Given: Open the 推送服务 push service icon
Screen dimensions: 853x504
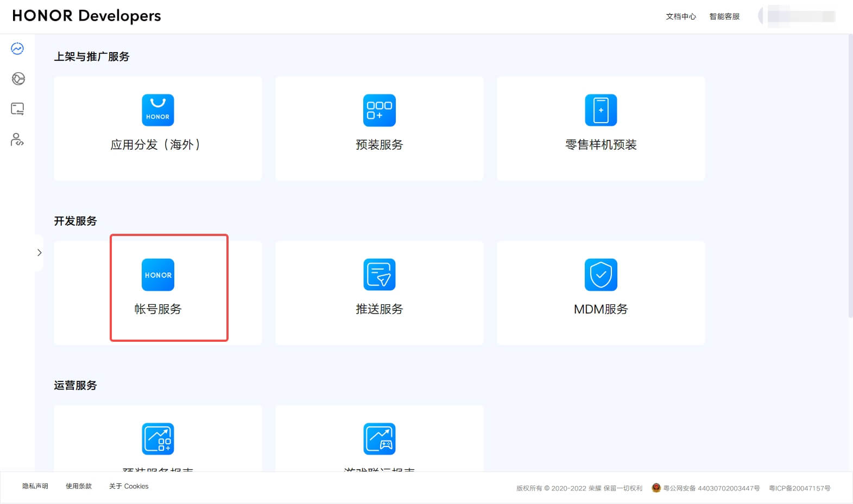Looking at the screenshot, I should tap(379, 275).
